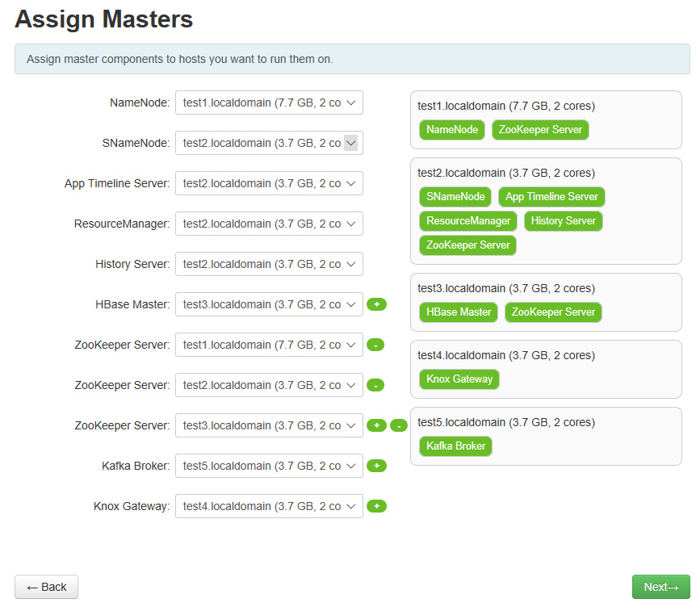Open the Knox Gateway host dropdown

point(269,506)
